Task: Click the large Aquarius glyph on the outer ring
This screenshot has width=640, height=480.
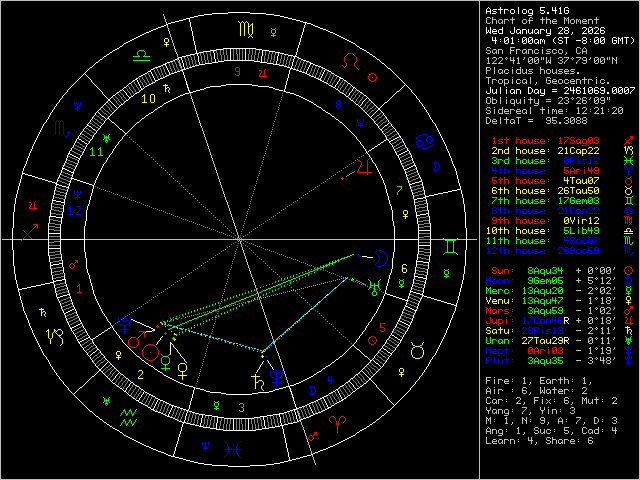Action: [129, 418]
